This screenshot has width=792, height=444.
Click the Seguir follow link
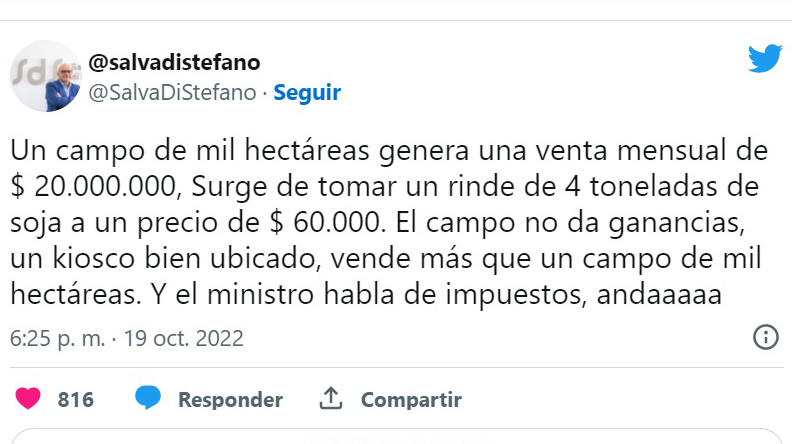(x=307, y=93)
